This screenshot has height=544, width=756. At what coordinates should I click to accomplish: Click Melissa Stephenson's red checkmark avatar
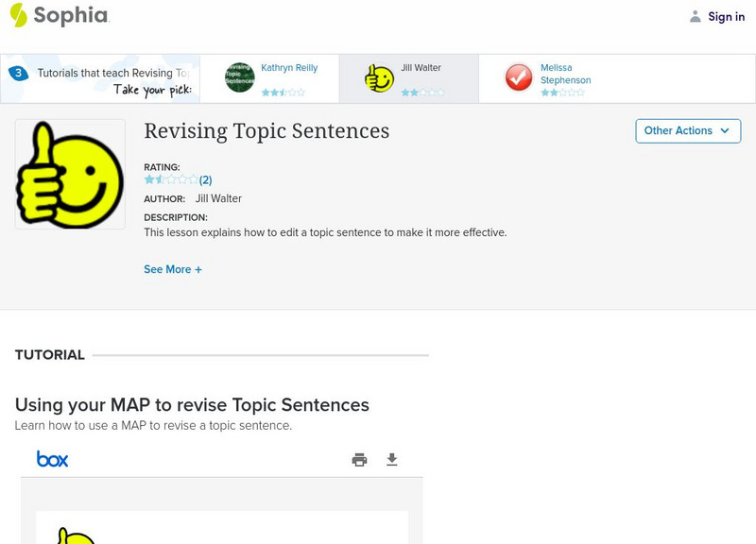[519, 77]
